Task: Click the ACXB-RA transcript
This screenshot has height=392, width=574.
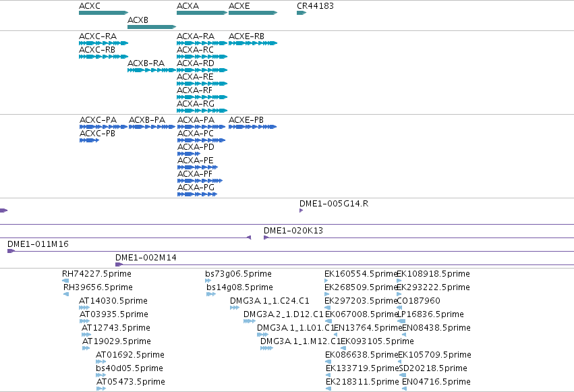Action: (152, 70)
